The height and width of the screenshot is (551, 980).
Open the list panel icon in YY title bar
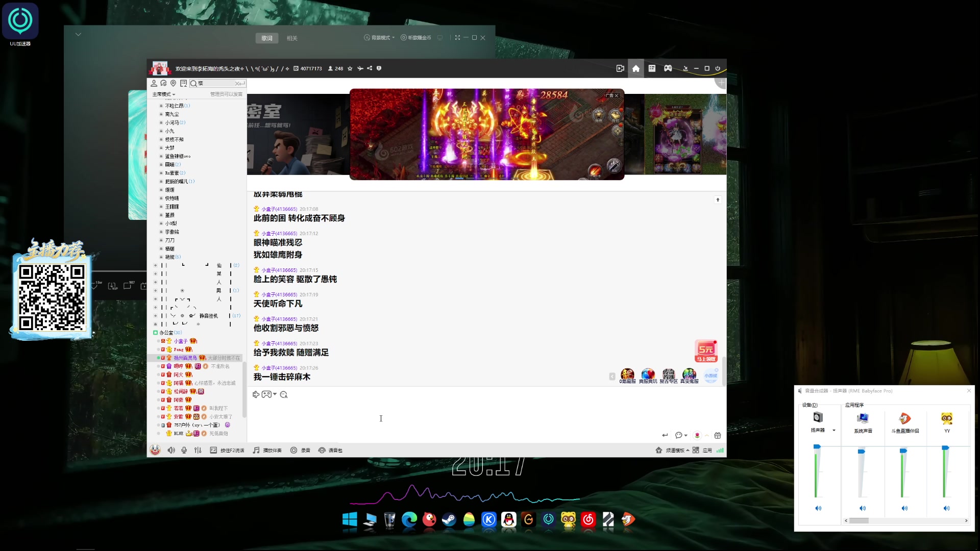click(x=652, y=68)
